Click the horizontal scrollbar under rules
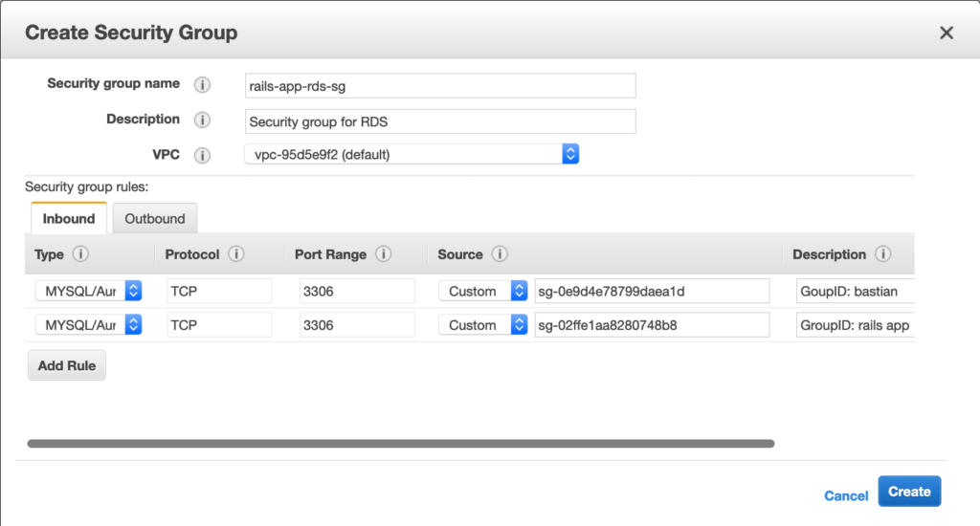Viewport: 980px width, 526px height. coord(400,444)
